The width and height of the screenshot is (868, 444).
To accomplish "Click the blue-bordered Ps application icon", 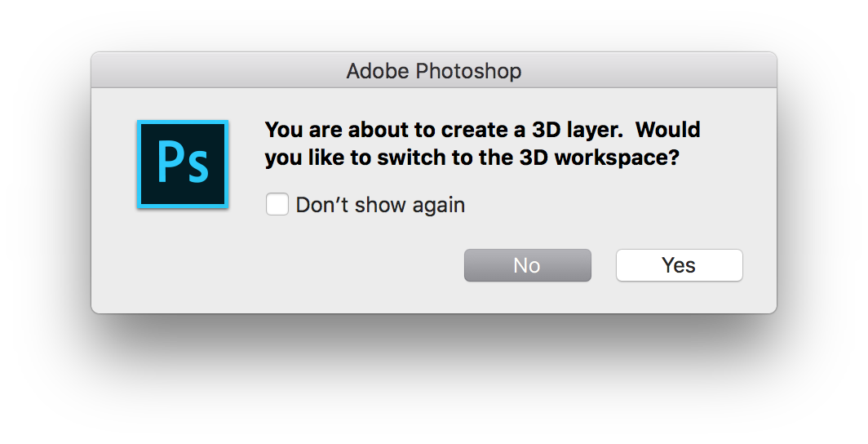I will [183, 164].
